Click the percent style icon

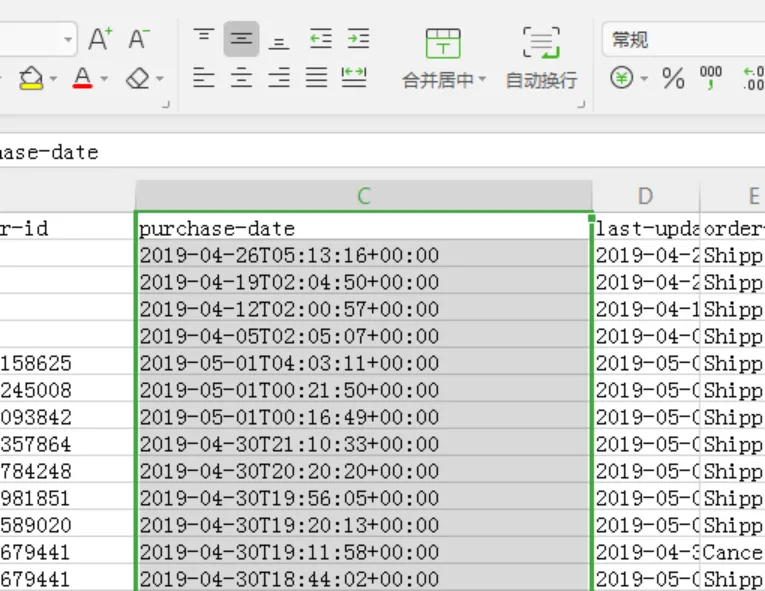click(x=673, y=78)
